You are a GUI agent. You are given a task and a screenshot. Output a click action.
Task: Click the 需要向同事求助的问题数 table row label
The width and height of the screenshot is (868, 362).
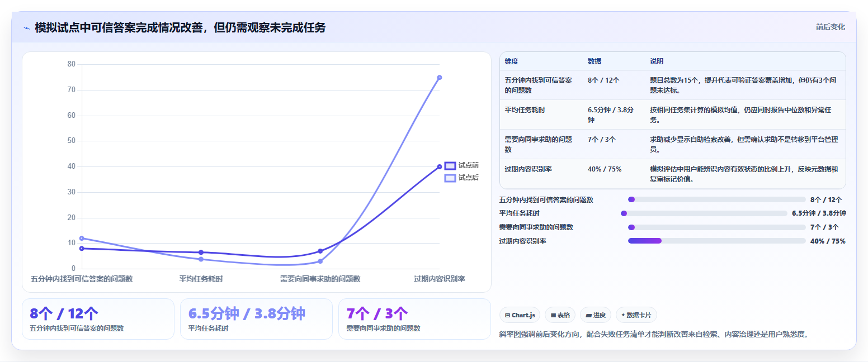538,144
